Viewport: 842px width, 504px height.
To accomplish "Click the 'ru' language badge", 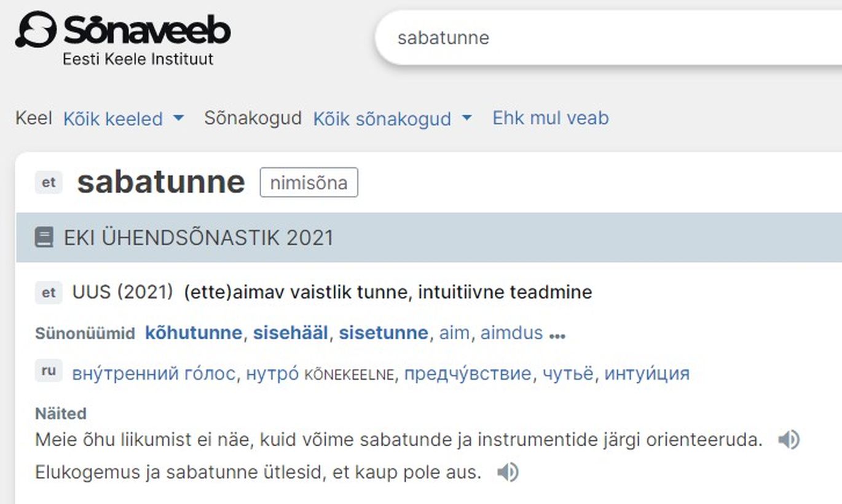I will tap(49, 371).
